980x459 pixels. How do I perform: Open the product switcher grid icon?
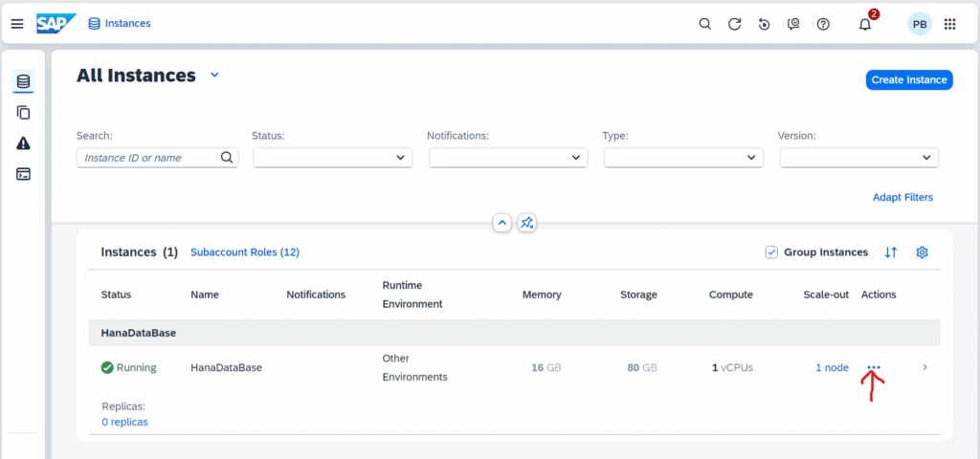coord(950,24)
